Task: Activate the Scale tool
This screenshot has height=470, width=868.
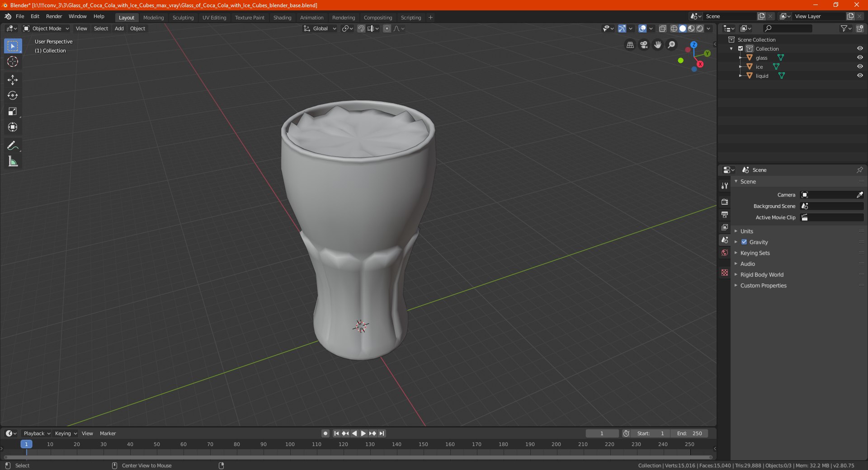Action: tap(13, 112)
